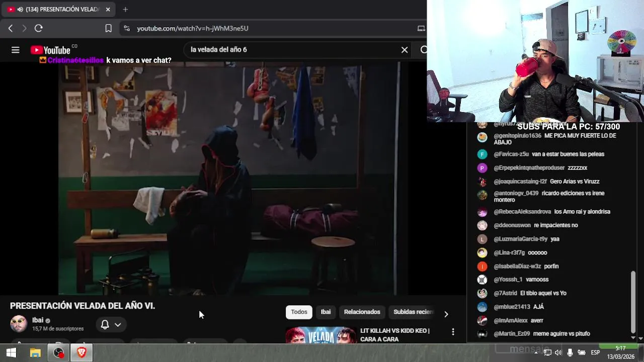Go back with the browser back arrow

[x=11, y=29]
